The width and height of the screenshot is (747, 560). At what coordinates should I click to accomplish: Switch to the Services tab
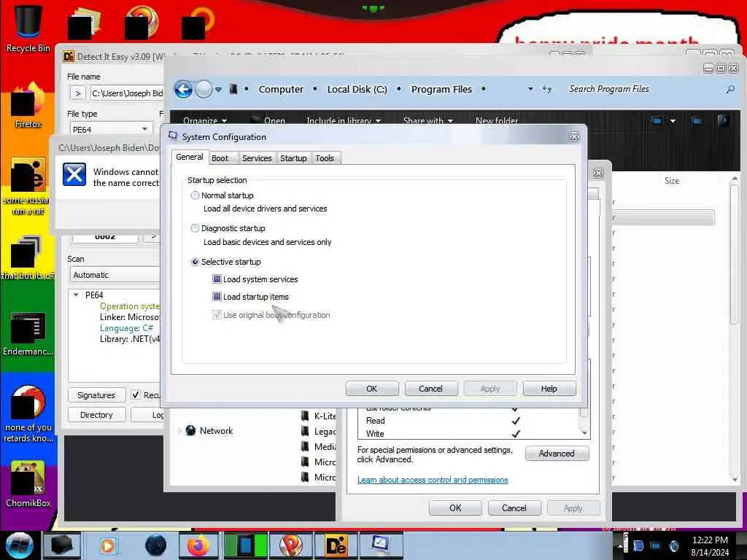pyautogui.click(x=257, y=158)
